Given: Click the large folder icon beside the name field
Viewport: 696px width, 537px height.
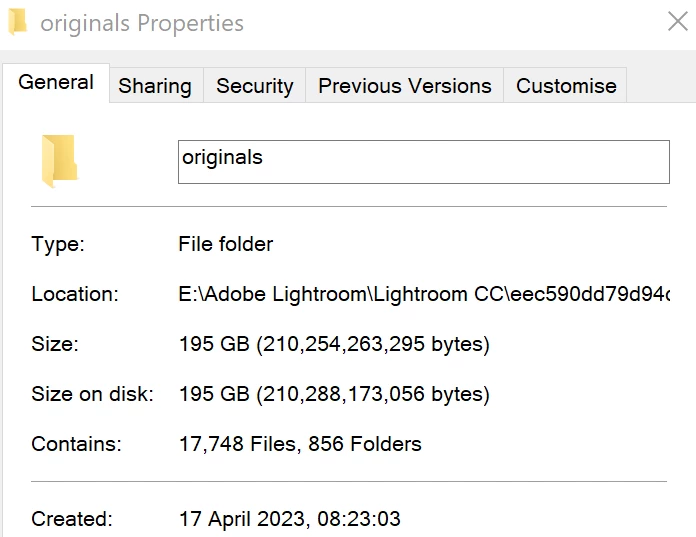Looking at the screenshot, I should 60,161.
